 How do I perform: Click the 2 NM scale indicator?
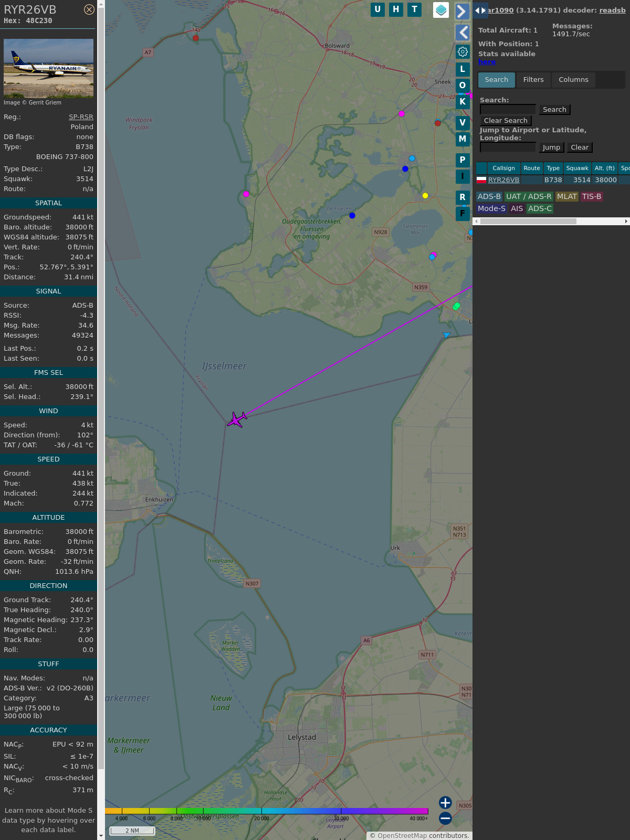[x=132, y=831]
